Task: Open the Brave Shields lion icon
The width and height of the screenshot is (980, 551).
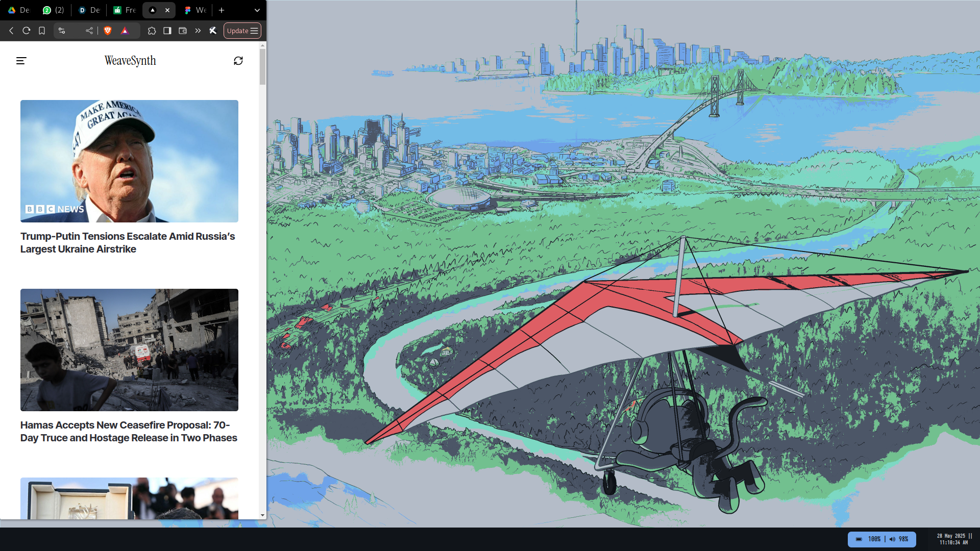Action: click(108, 31)
